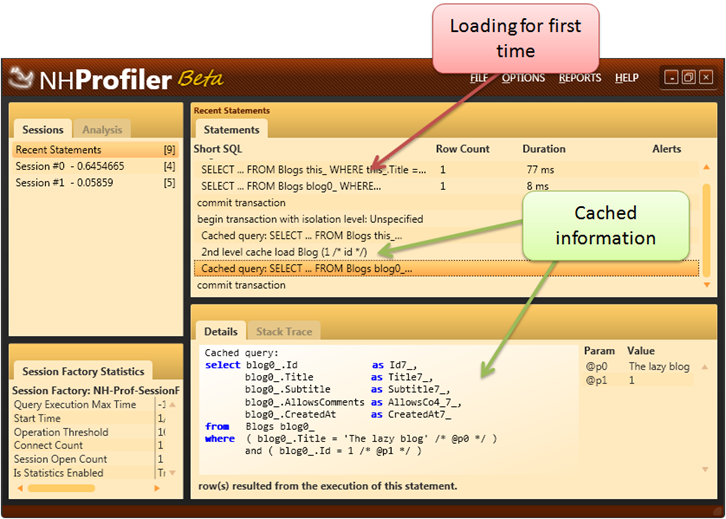Select Session Open Count statistic row
This screenshot has height=519, width=726.
(89, 459)
